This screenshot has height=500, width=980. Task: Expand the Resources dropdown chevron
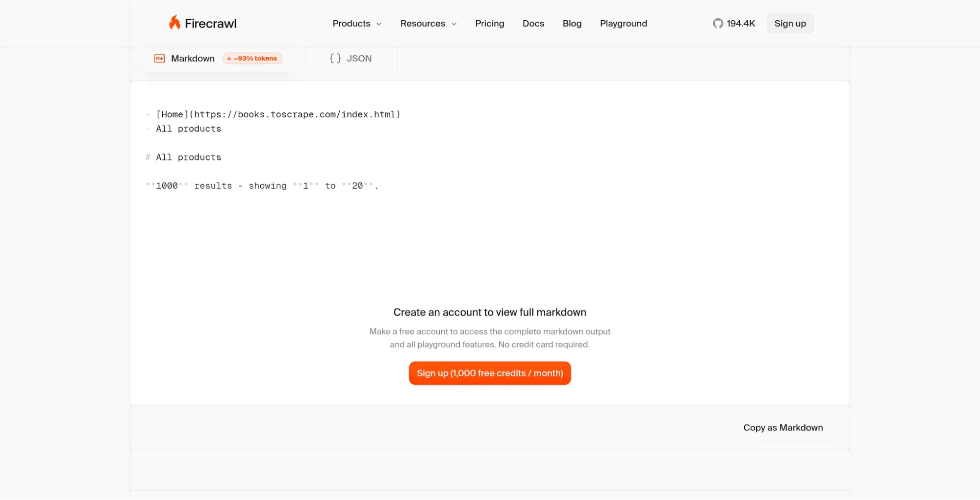[x=454, y=24]
